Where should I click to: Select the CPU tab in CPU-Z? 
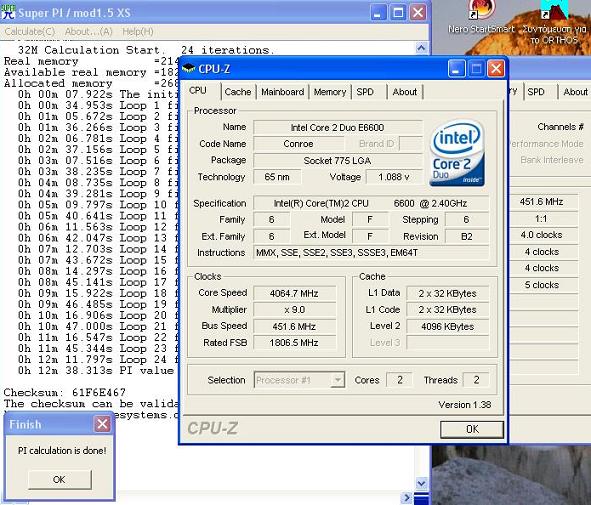coord(198,91)
